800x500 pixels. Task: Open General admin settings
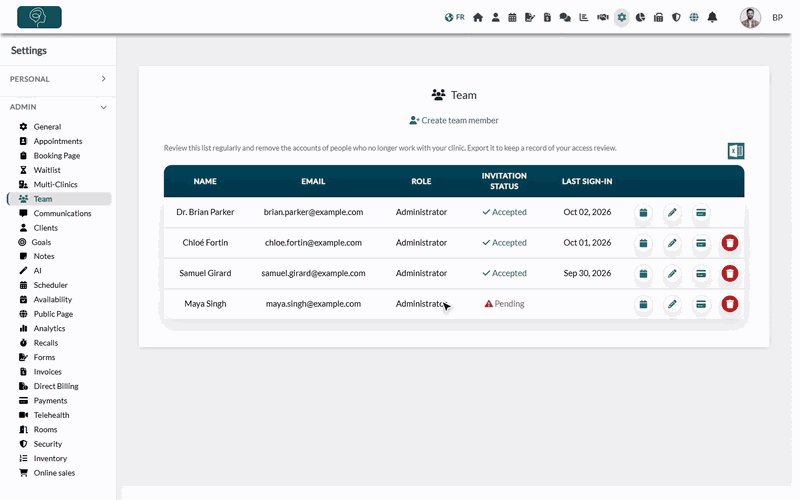(47, 127)
